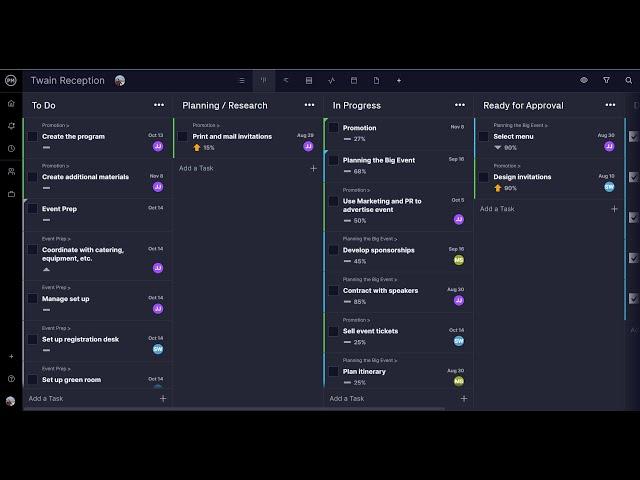Open the Home icon in left sidebar

11,103
